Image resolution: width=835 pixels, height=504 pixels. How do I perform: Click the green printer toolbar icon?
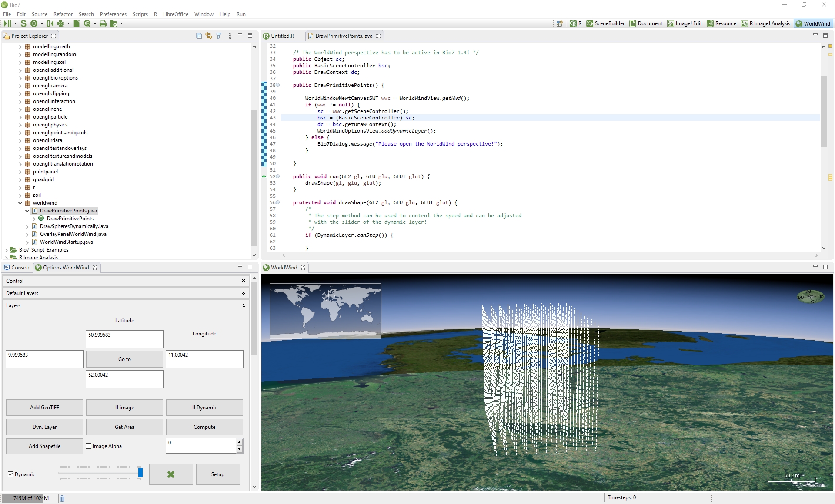point(103,23)
